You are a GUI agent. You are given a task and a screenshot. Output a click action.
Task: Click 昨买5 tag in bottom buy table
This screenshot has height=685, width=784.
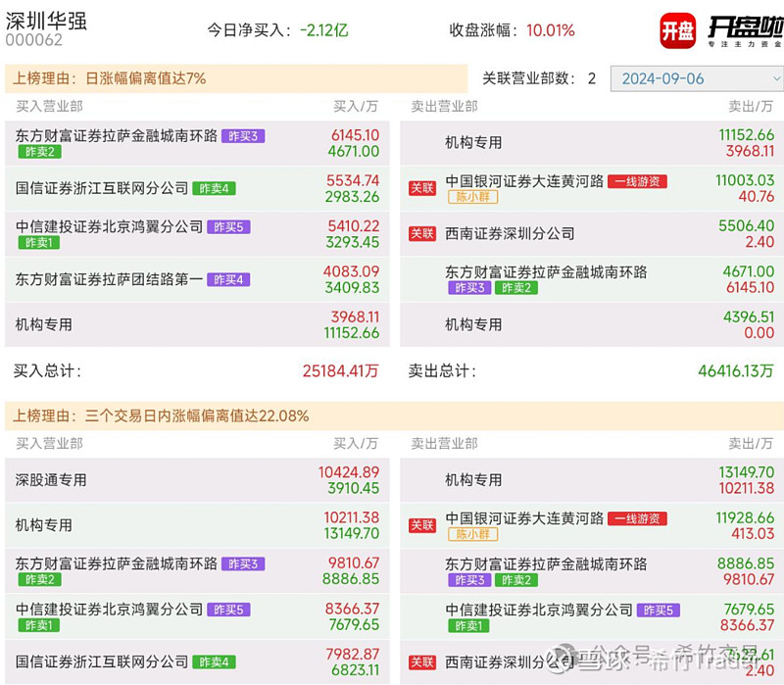(228, 610)
